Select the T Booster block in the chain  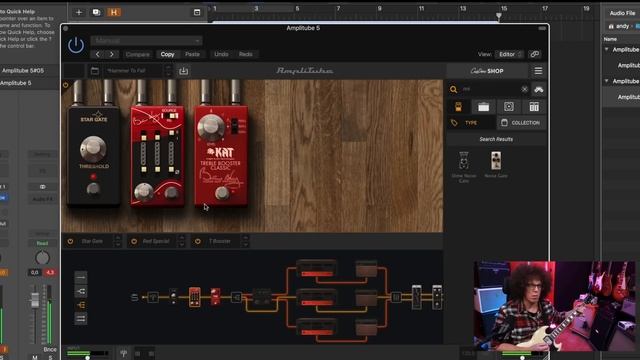[x=216, y=297]
